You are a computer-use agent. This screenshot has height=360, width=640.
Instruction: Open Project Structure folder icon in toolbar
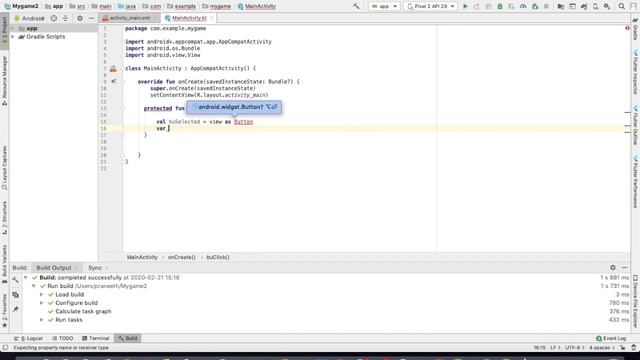pos(560,6)
